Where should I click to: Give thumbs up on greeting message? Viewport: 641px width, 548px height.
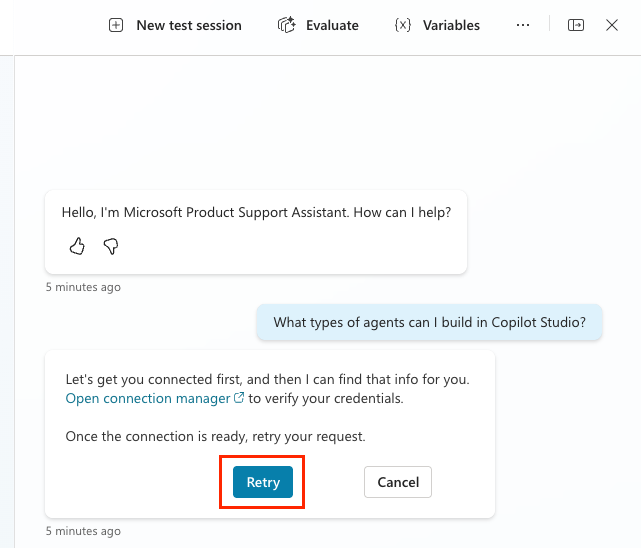pyautogui.click(x=77, y=246)
